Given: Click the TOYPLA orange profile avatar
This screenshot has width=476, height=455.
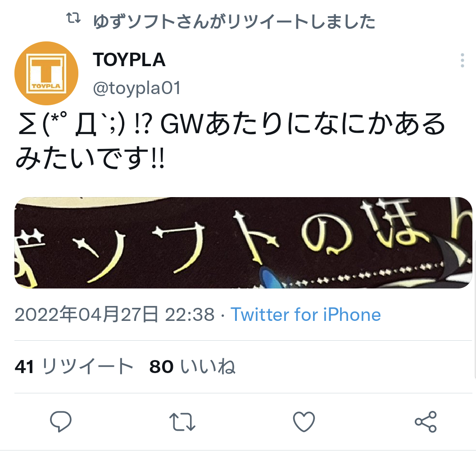Looking at the screenshot, I should pos(46,73).
